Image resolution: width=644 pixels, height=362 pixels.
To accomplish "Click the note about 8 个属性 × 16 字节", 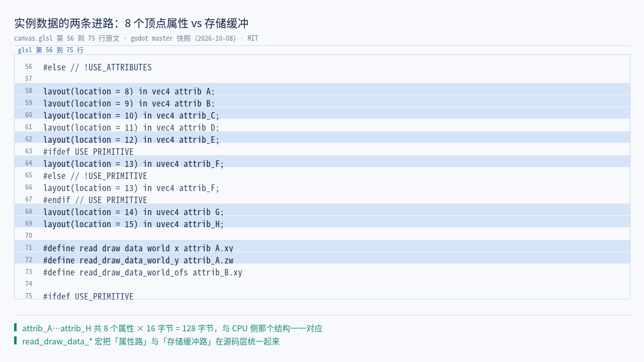I will click(x=172, y=328).
